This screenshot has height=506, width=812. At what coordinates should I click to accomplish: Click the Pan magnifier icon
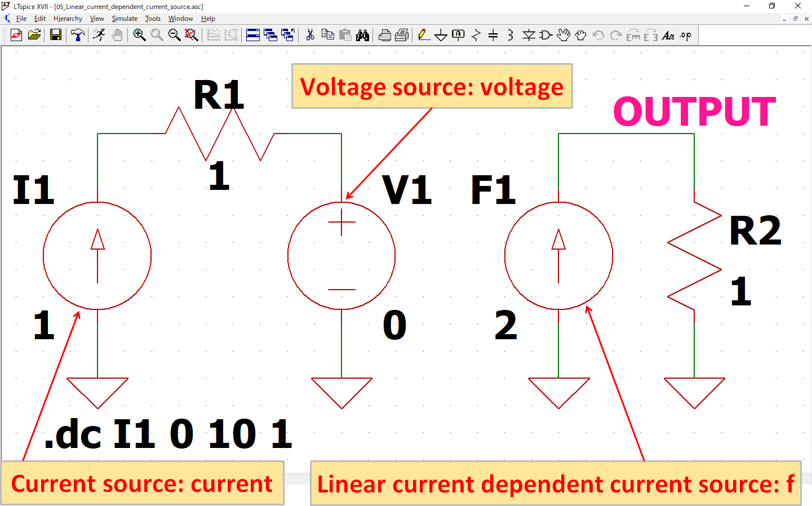point(157,35)
